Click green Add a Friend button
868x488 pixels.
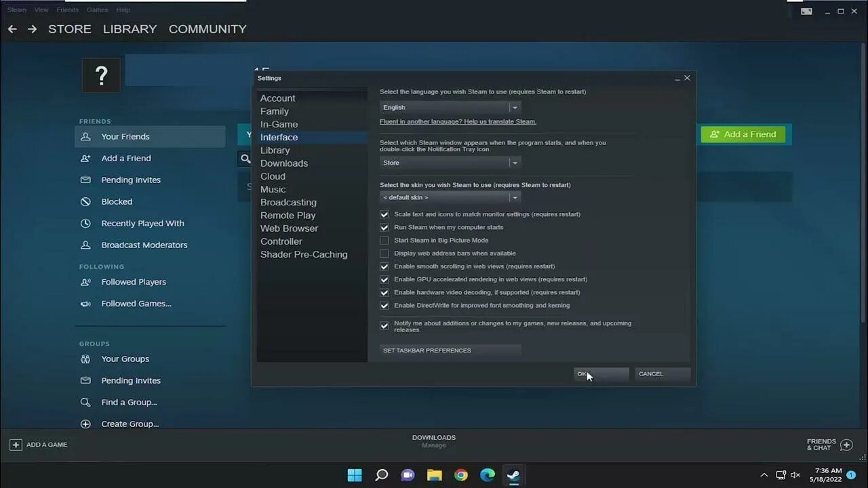743,134
